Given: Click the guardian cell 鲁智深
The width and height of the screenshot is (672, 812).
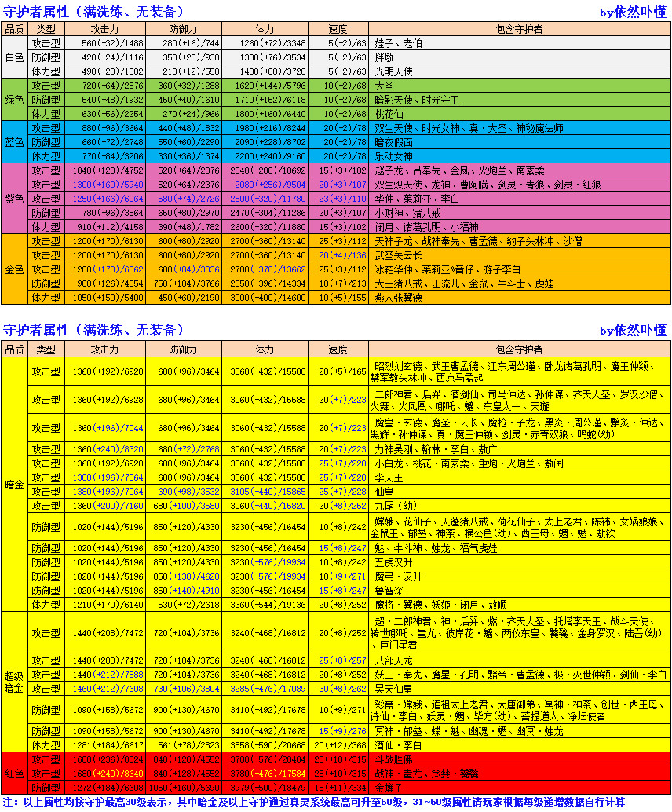Looking at the screenshot, I should click(x=519, y=591).
